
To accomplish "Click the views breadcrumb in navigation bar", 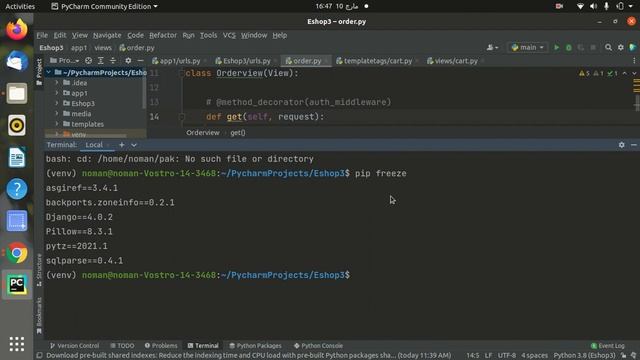I will [x=103, y=48].
